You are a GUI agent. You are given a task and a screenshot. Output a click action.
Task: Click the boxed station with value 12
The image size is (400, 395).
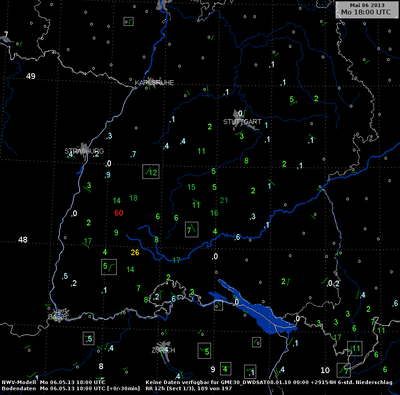point(151,172)
